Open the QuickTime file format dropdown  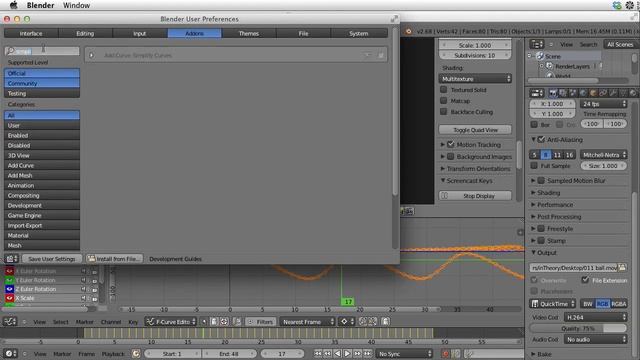coord(553,304)
